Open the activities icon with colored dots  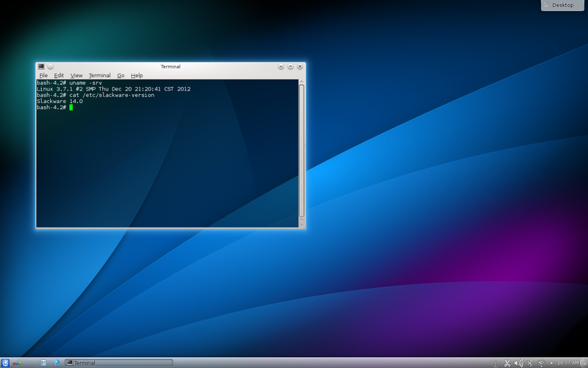point(17,363)
